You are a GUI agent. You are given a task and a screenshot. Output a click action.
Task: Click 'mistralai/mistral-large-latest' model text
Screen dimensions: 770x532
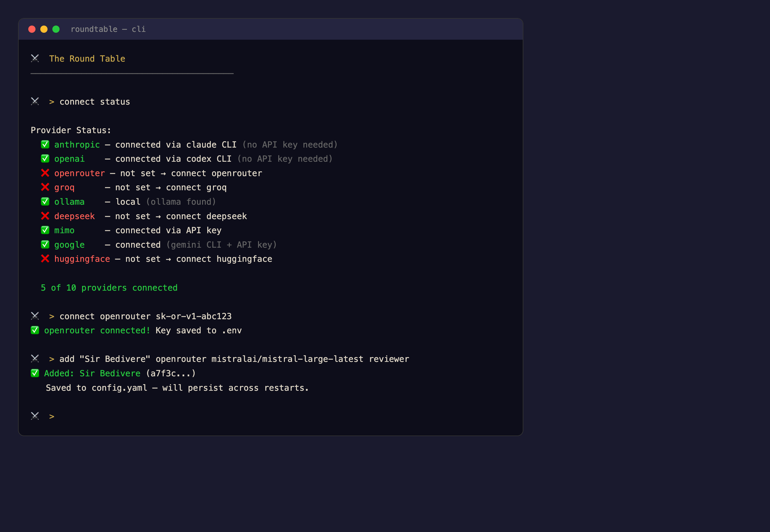tap(287, 359)
